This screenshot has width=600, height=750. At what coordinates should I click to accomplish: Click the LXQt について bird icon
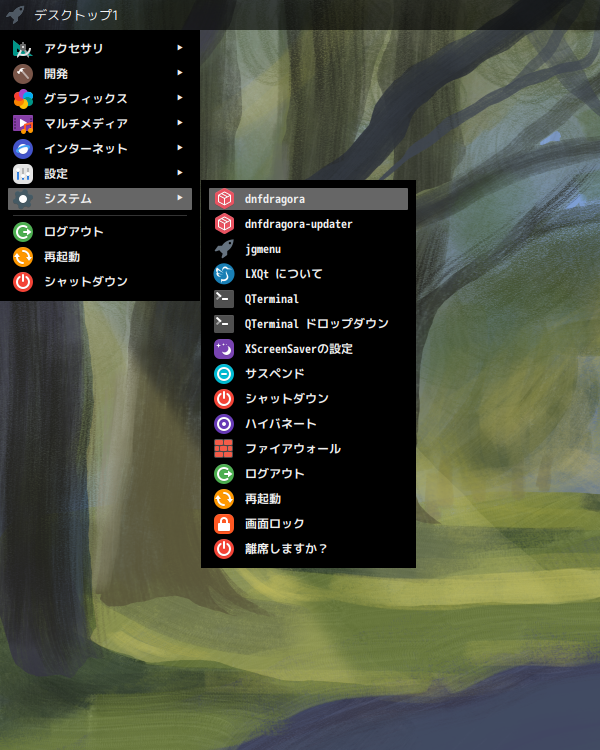pyautogui.click(x=224, y=274)
